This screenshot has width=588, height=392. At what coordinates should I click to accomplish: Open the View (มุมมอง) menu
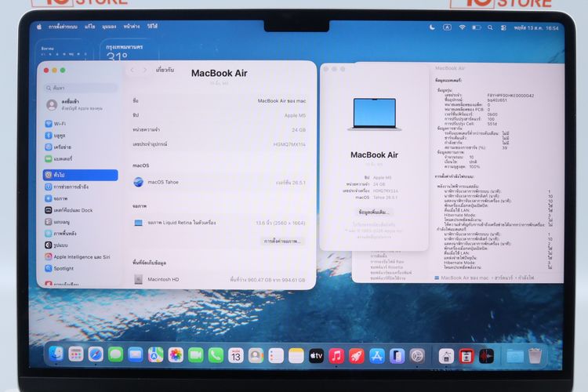tap(109, 27)
